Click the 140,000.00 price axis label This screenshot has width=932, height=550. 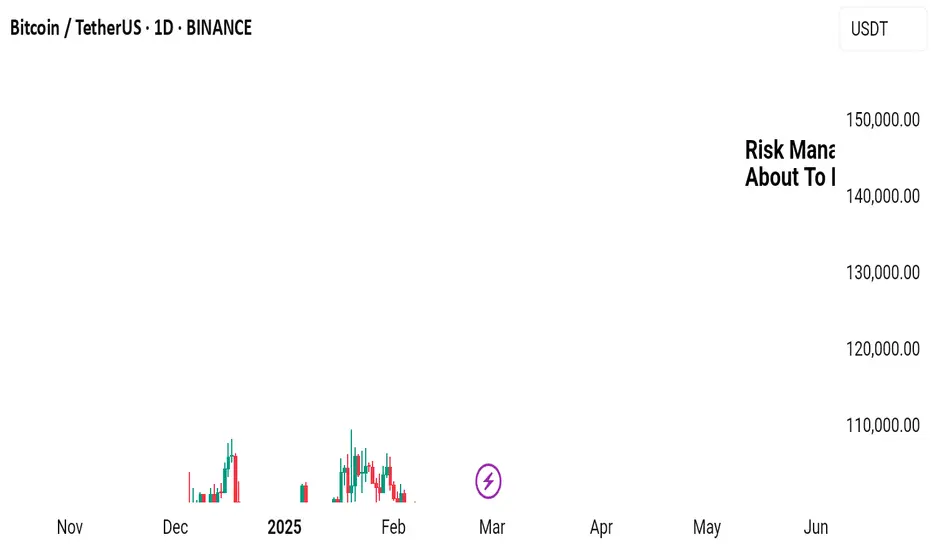pyautogui.click(x=882, y=196)
